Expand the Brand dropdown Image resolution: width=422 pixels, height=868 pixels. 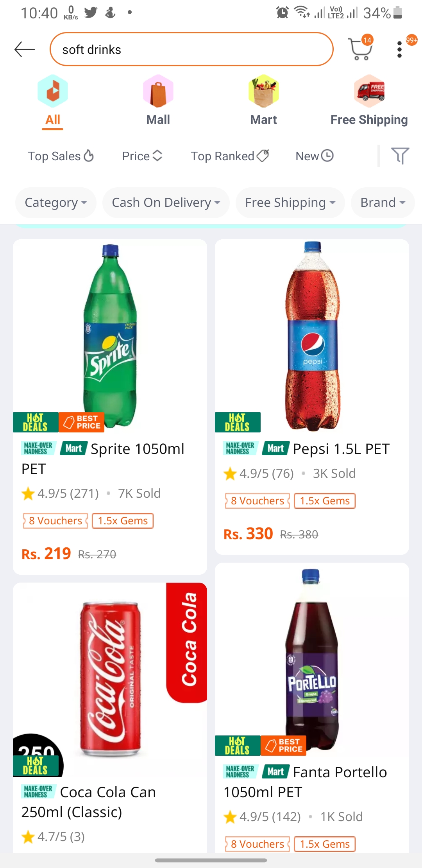tap(383, 203)
